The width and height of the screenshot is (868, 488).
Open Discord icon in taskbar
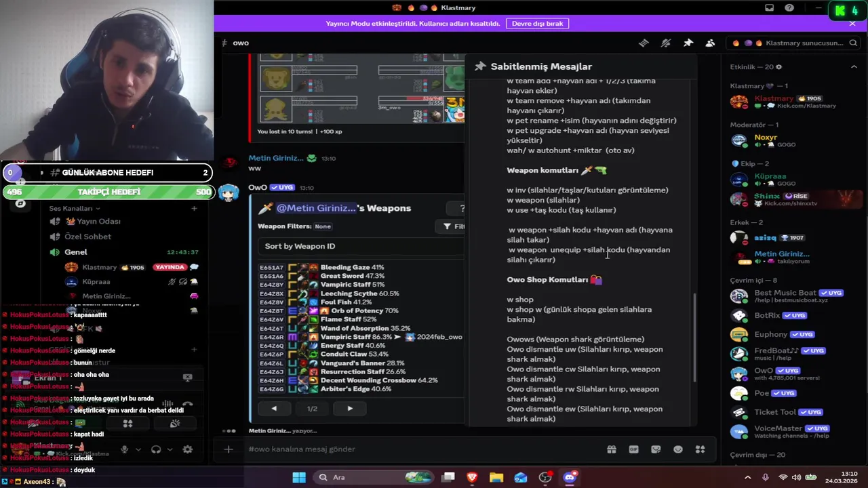570,477
